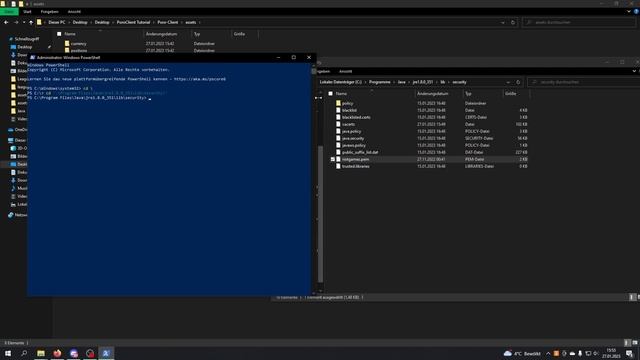Viewport: 640px width, 360px height.
Task: Click the weather widget in the taskbar
Action: pos(522,353)
